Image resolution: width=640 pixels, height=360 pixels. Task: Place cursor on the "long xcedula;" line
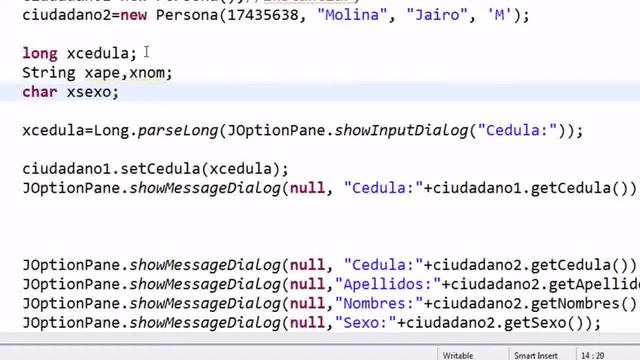pyautogui.click(x=79, y=53)
